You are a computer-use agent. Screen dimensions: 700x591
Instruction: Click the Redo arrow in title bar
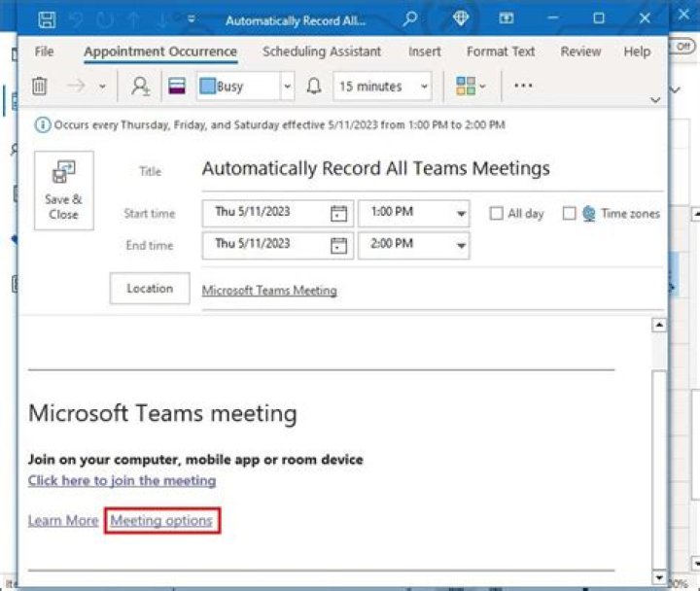[105, 20]
